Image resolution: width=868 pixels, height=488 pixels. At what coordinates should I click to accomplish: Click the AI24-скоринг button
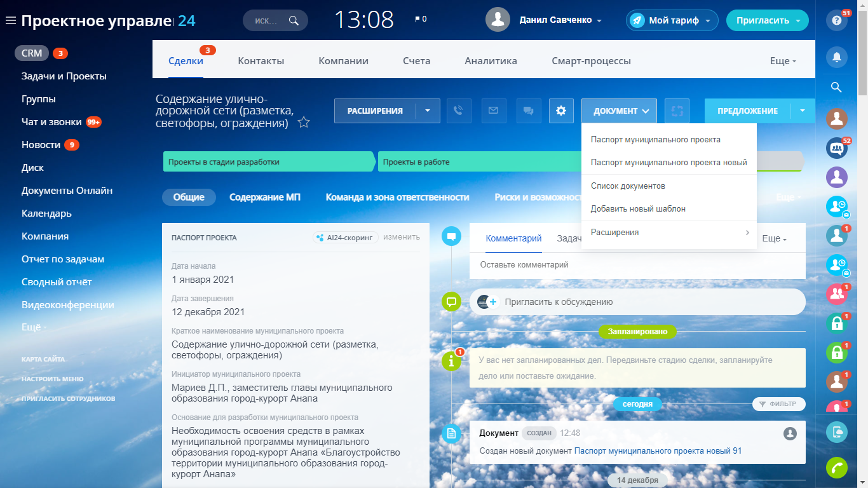pyautogui.click(x=346, y=238)
